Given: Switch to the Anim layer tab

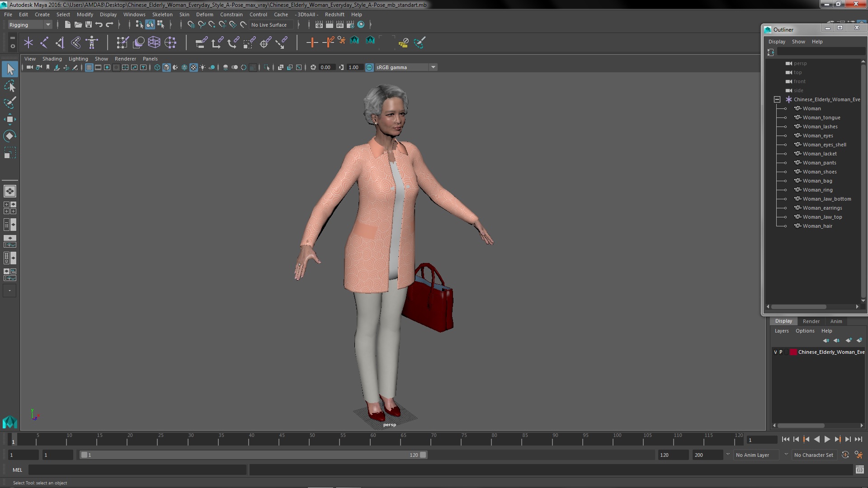Looking at the screenshot, I should [836, 321].
